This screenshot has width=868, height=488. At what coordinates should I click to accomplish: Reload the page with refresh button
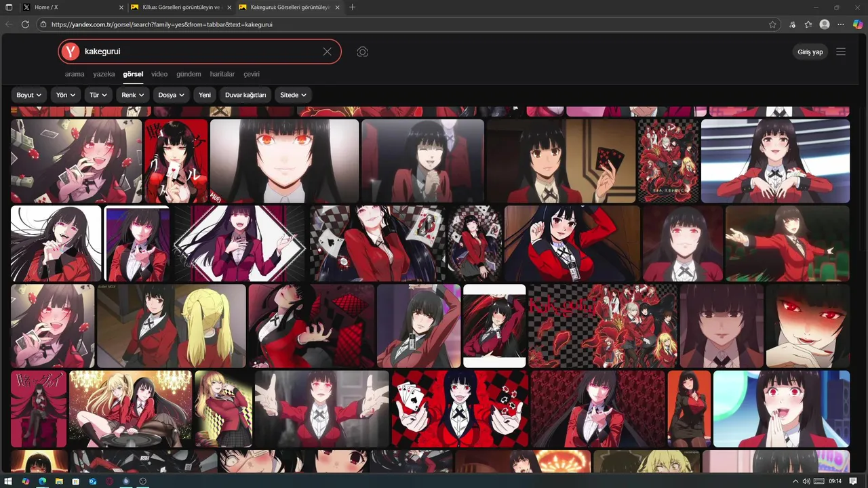pyautogui.click(x=25, y=24)
